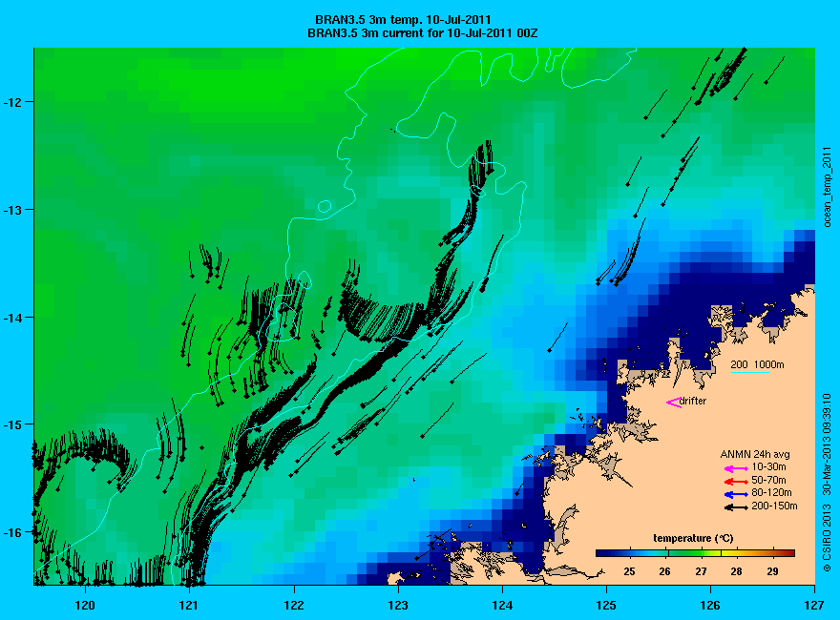Click the cyan 200 1000m contour line sample

750,372
